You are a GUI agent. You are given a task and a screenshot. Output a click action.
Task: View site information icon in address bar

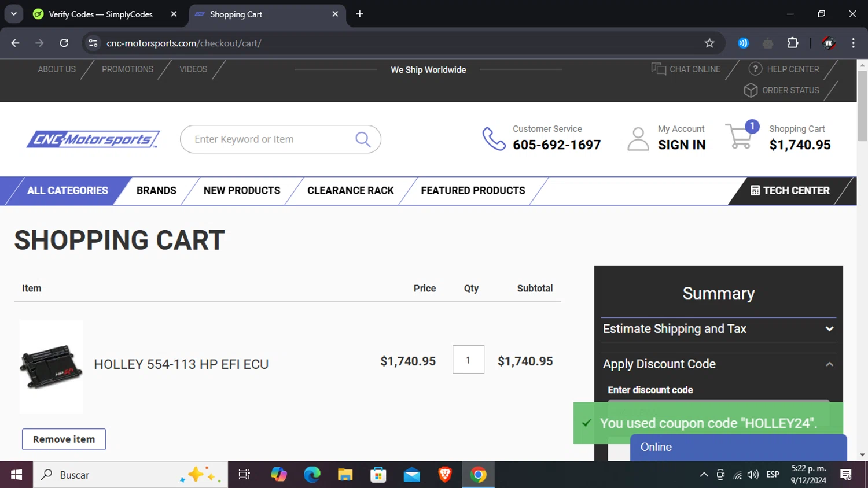93,43
